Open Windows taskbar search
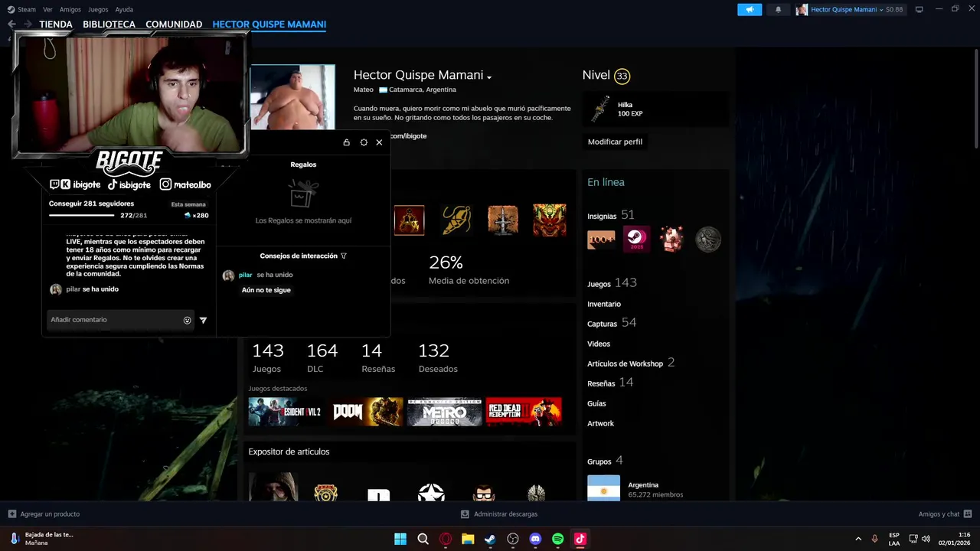980x551 pixels. 423,539
